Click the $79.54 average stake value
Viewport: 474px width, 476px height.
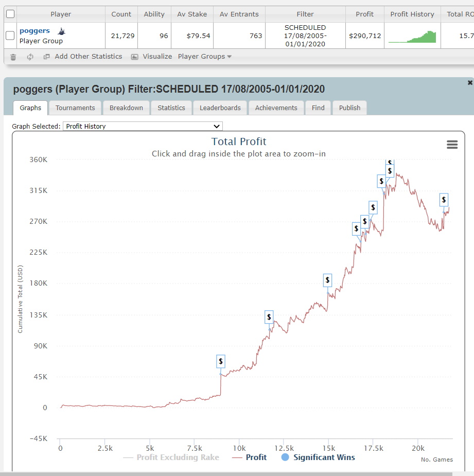pos(198,36)
